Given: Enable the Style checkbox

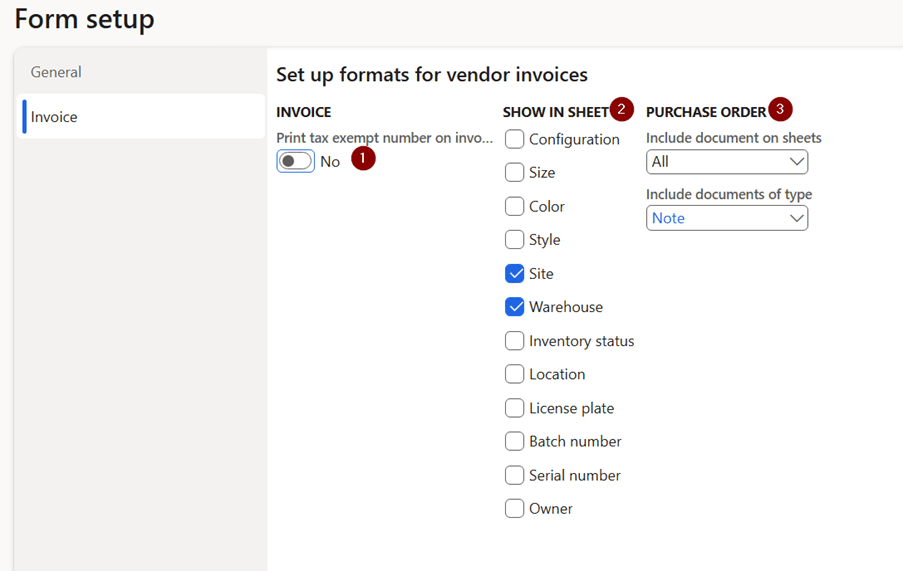Looking at the screenshot, I should click(514, 239).
